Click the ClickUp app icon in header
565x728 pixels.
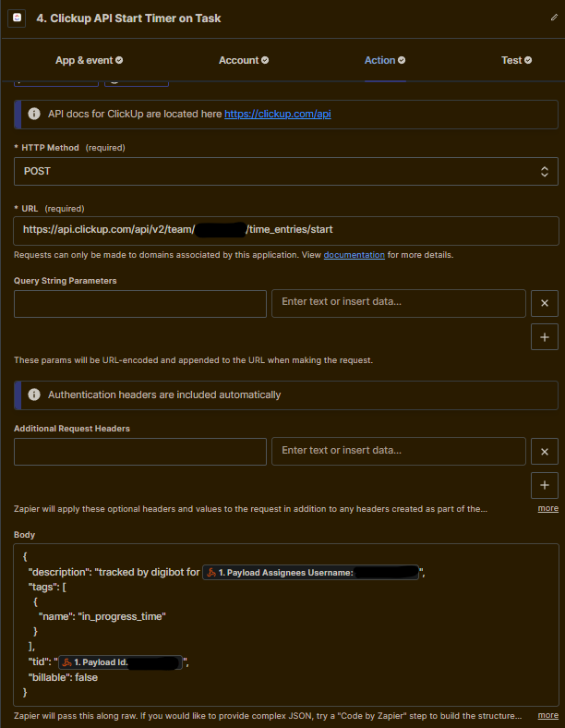[x=17, y=18]
